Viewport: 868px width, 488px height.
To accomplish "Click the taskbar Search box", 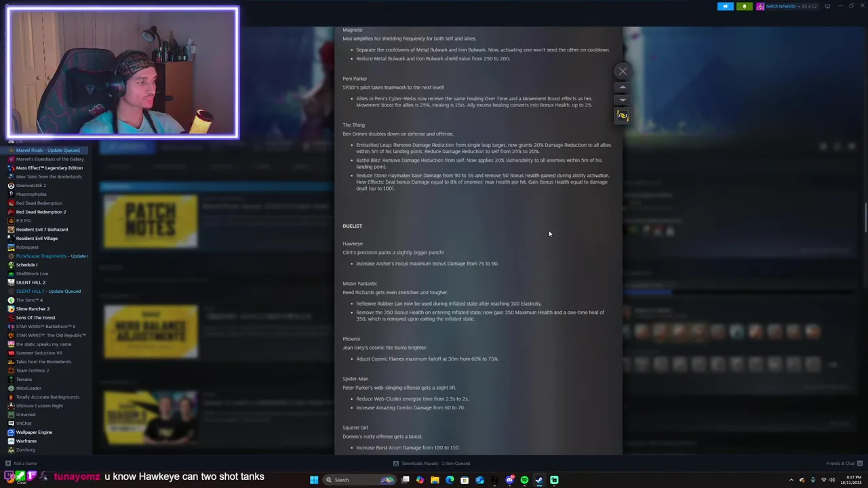I will [x=360, y=480].
